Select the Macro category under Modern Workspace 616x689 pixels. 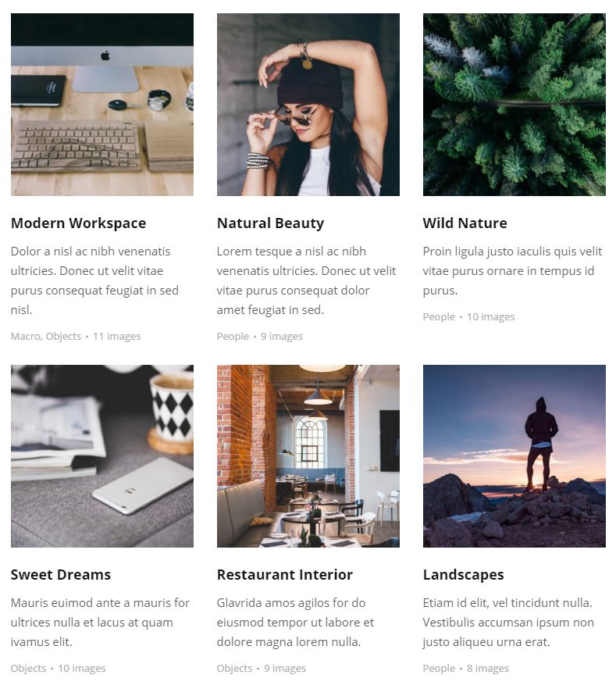26,336
